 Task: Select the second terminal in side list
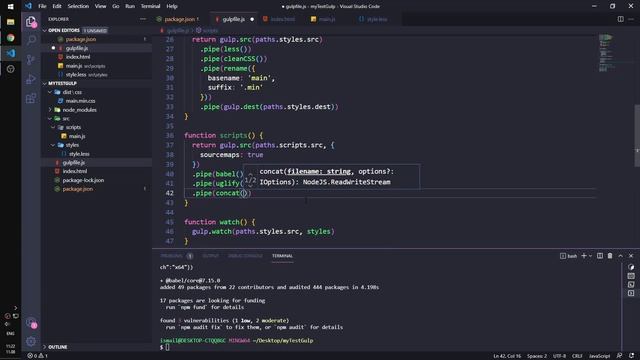click(631, 276)
